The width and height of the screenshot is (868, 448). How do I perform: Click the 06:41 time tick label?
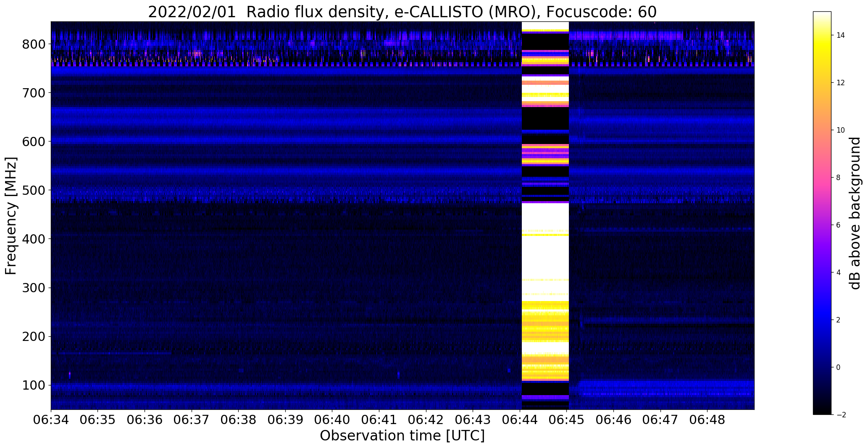379,420
